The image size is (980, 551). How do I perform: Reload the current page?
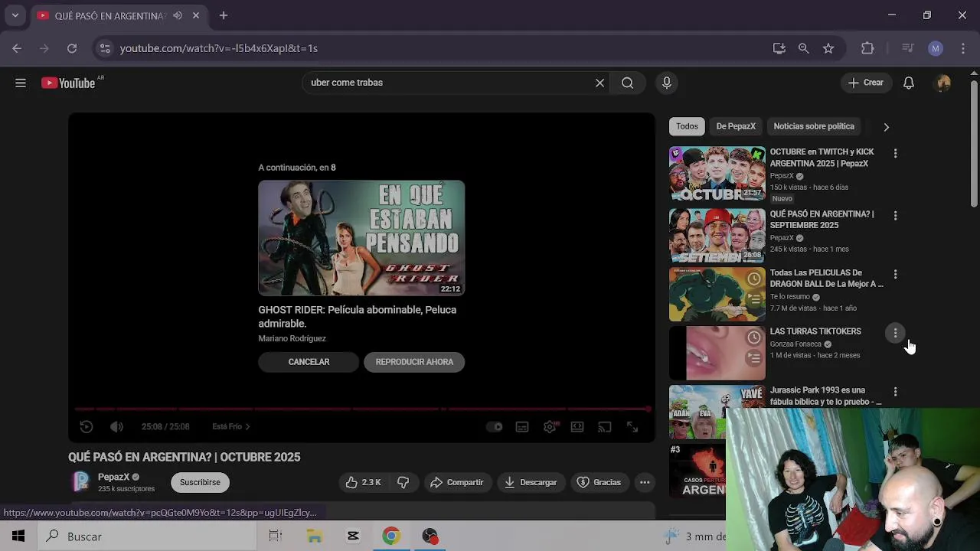(x=72, y=48)
